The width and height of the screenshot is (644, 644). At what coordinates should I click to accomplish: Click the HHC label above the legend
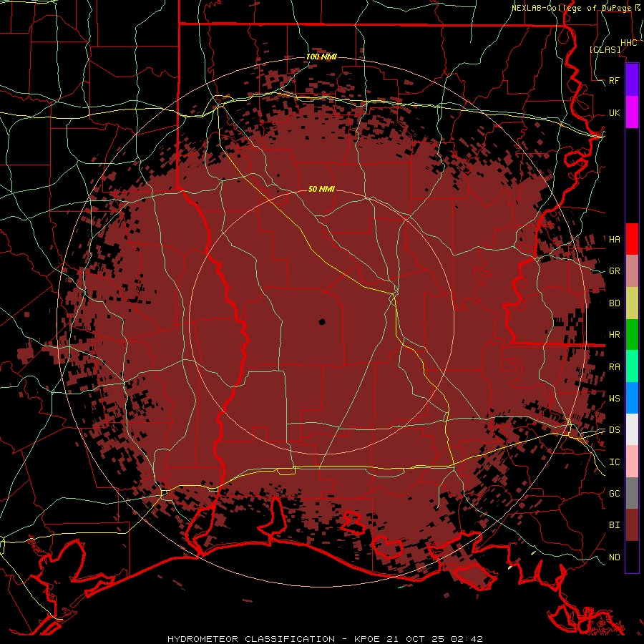point(629,43)
